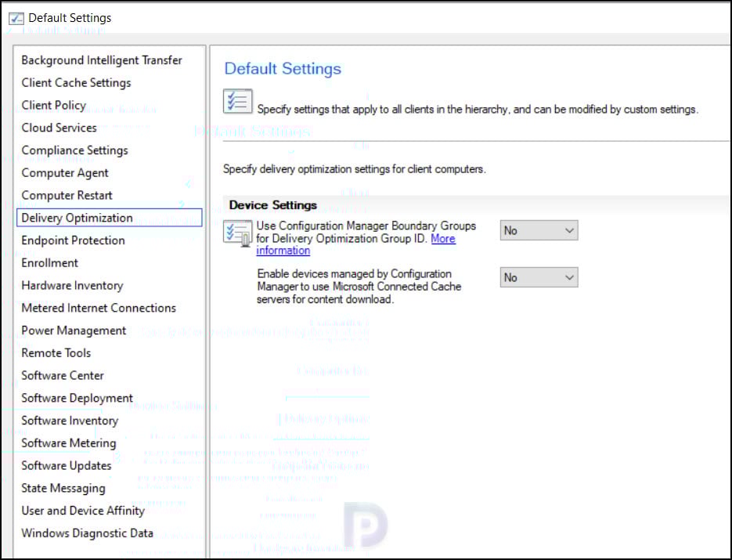Screen dimensions: 732x560
Task: Open Software Center settings
Action: point(63,375)
